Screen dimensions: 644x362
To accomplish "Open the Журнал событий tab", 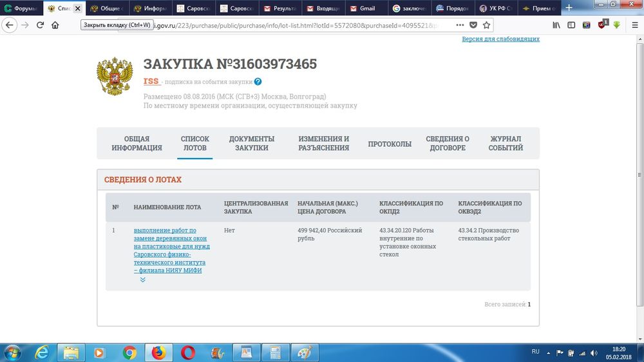I will tap(506, 143).
